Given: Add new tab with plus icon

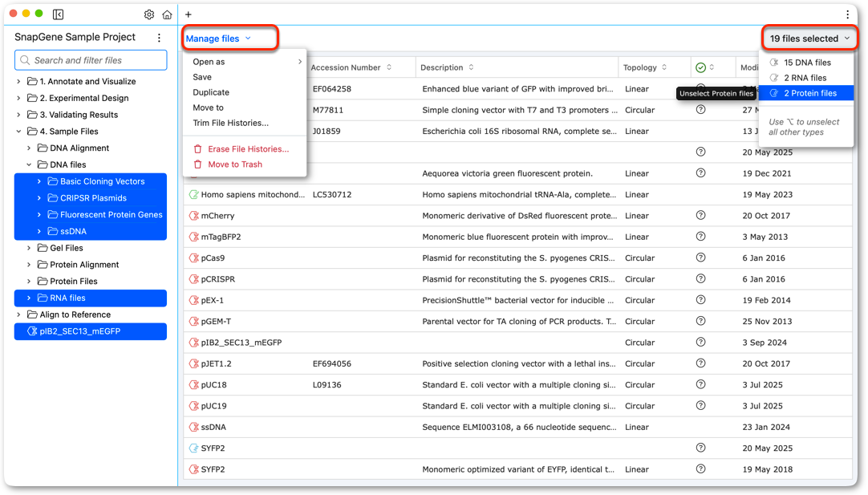Looking at the screenshot, I should (189, 14).
